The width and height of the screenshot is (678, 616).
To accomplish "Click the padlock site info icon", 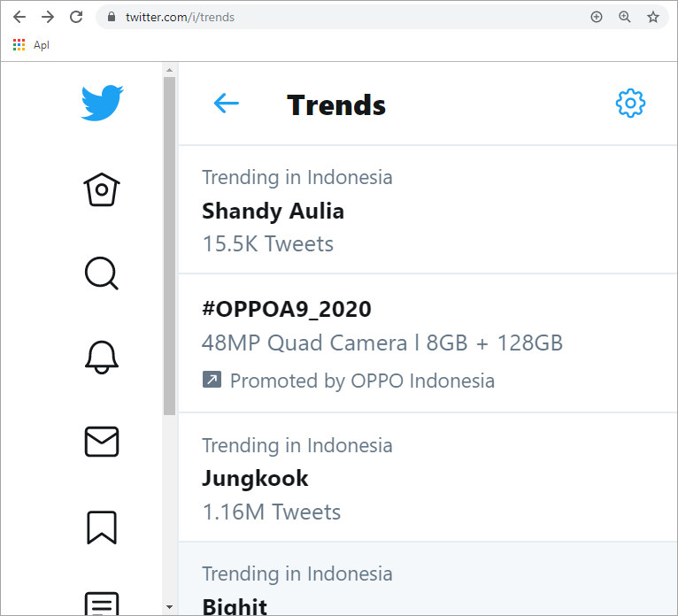I will pyautogui.click(x=112, y=17).
